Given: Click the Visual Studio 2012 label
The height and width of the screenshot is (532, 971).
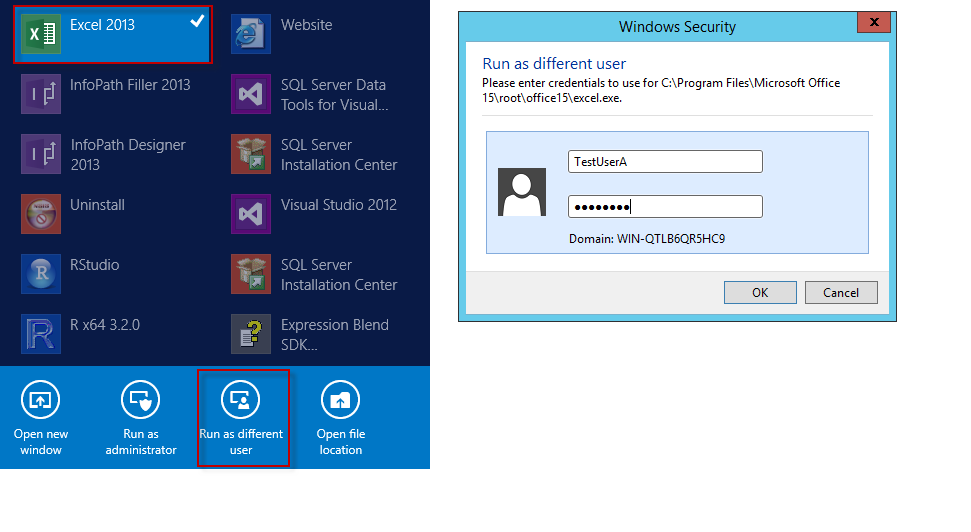Looking at the screenshot, I should coord(339,205).
